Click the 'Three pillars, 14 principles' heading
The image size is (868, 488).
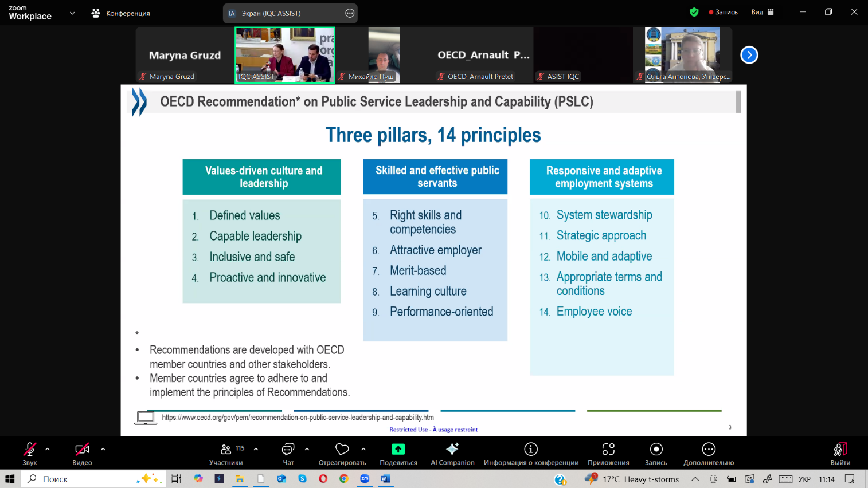tap(433, 135)
